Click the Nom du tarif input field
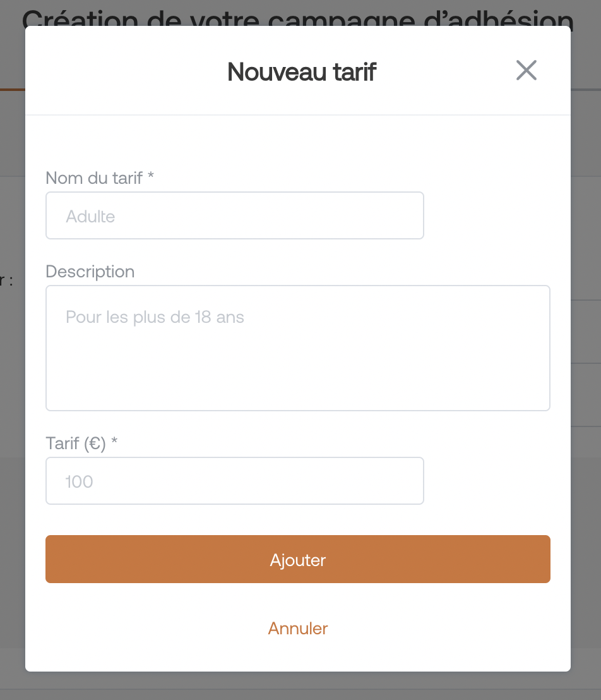Screen dimensions: 601x700 [234, 215]
